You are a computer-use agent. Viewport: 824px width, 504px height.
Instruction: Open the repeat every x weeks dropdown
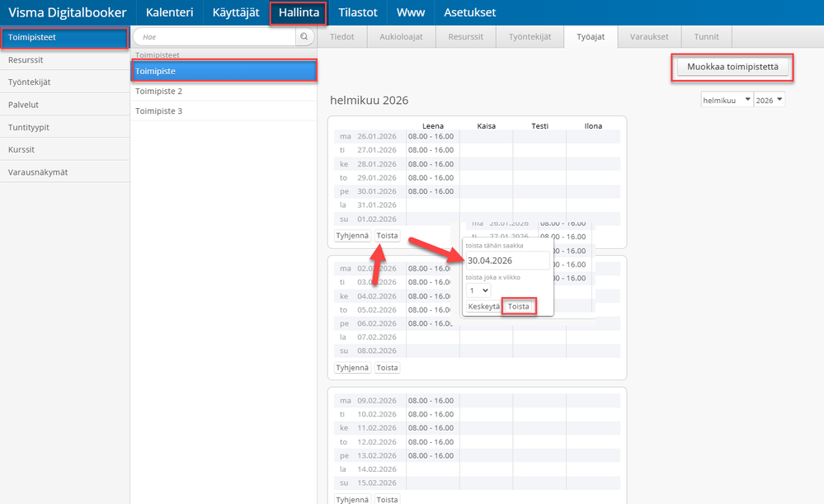tap(478, 290)
